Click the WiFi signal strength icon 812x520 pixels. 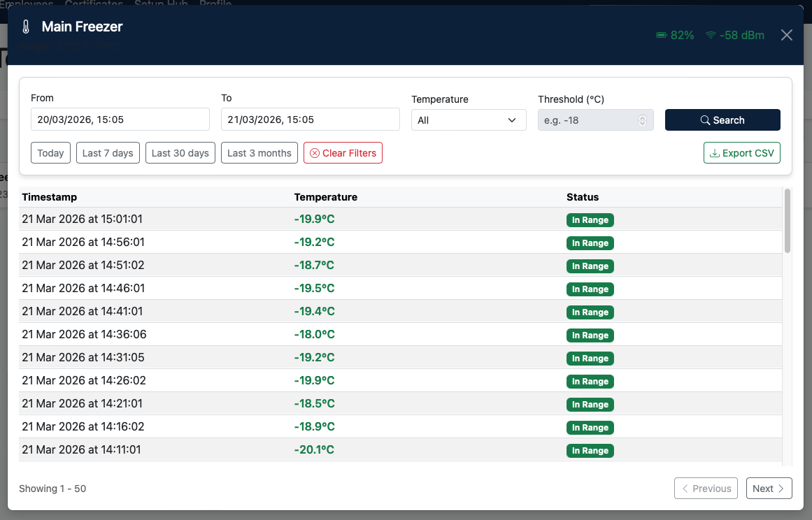[711, 35]
